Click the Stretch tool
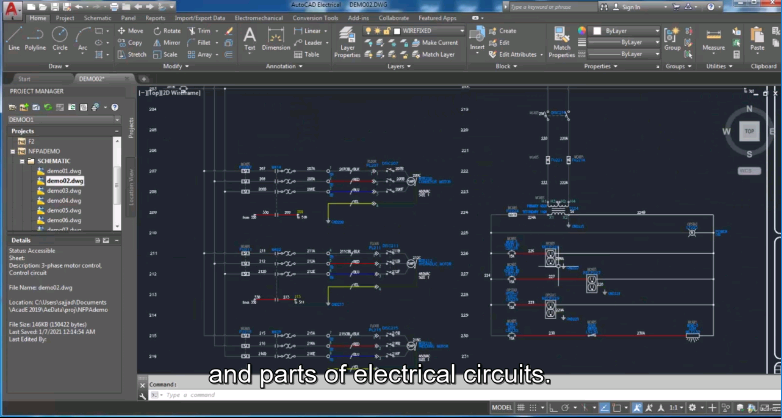The height and width of the screenshot is (418, 782). tap(132, 54)
